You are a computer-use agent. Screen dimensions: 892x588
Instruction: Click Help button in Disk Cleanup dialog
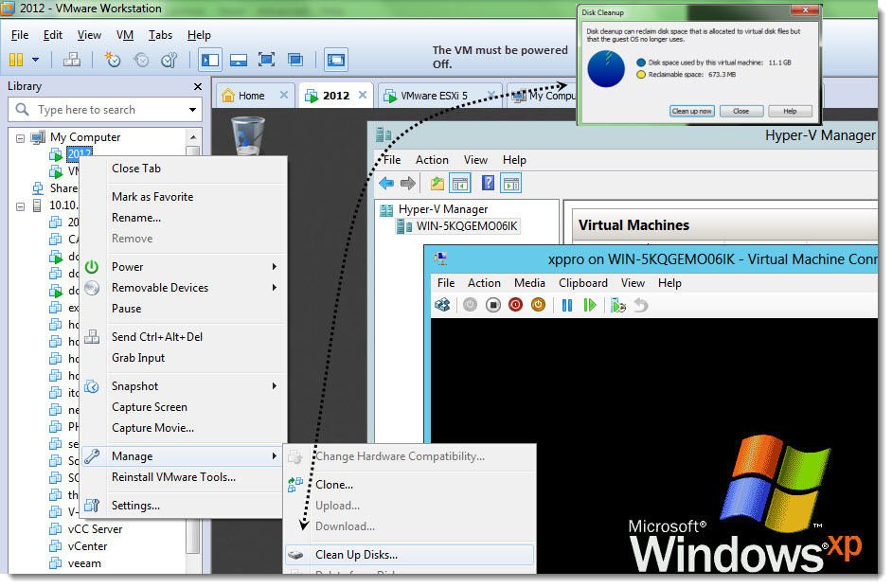coord(790,112)
